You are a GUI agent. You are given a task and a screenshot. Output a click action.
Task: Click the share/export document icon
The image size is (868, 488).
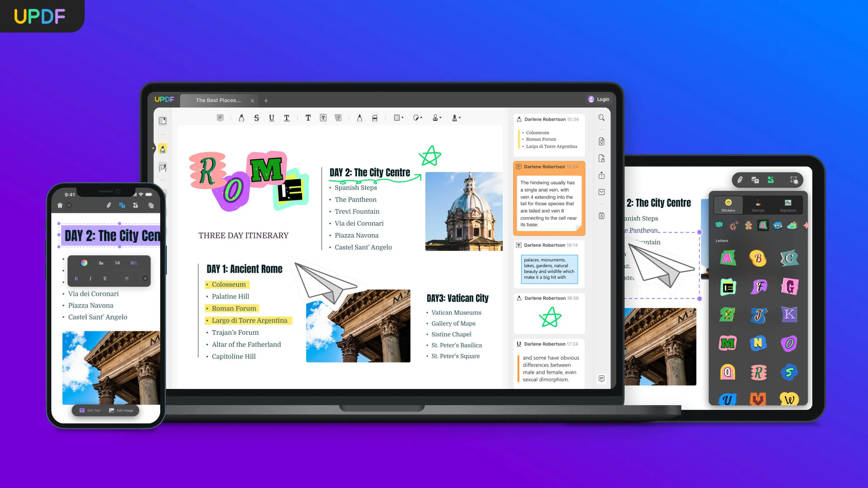[601, 175]
